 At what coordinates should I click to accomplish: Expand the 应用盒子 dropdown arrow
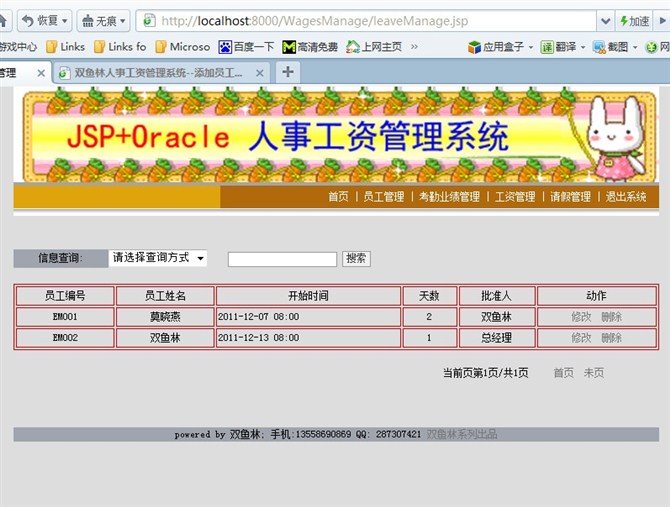click(x=531, y=47)
